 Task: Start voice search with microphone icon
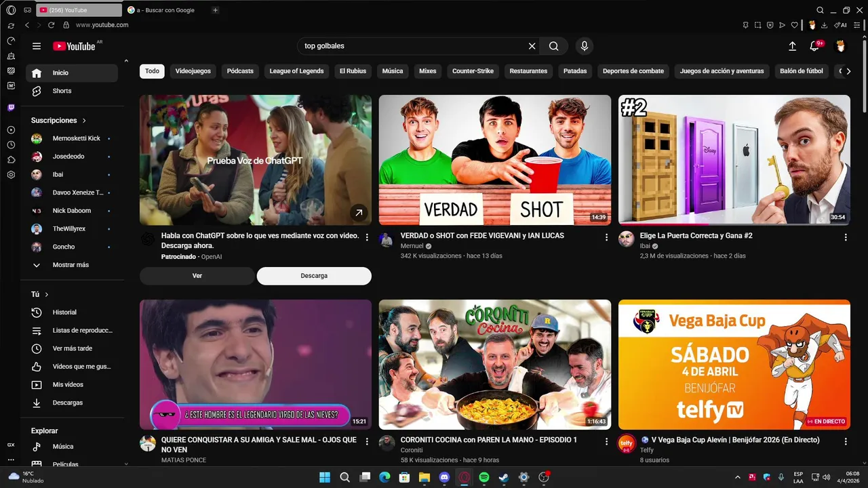point(585,46)
